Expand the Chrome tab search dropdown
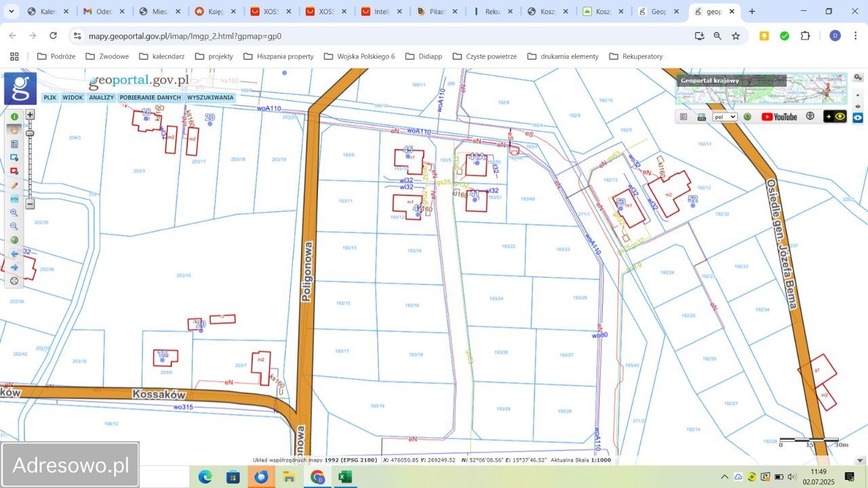This screenshot has height=488, width=868. click(x=12, y=12)
